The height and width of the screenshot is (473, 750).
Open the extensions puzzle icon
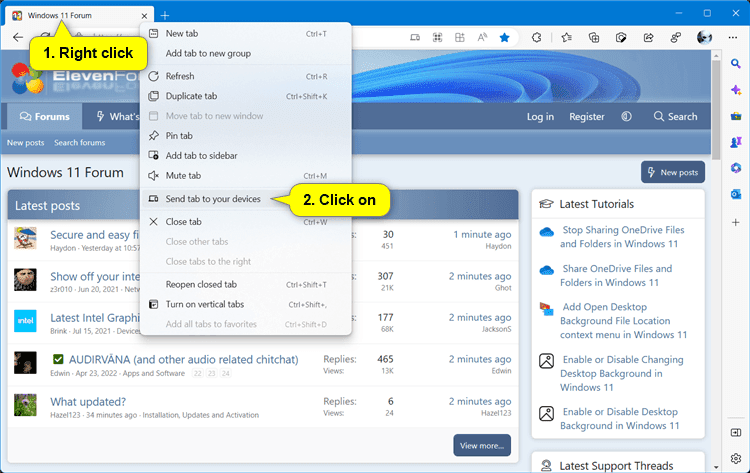[537, 37]
